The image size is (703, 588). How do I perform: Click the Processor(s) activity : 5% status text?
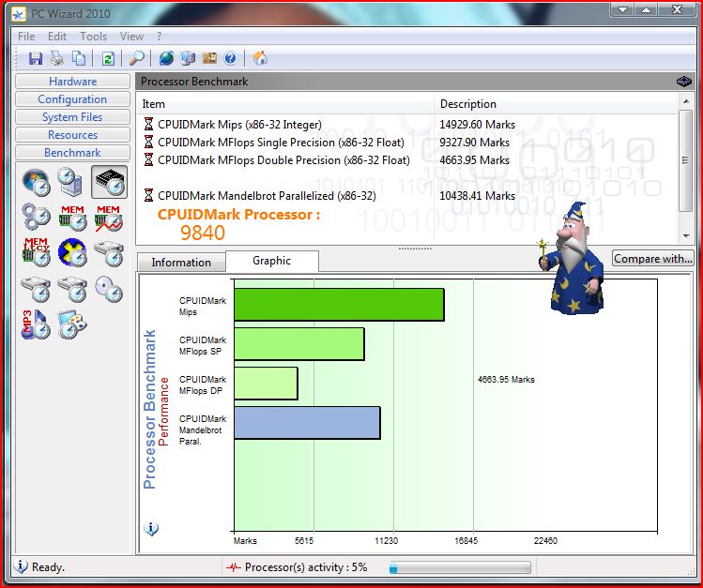(306, 567)
